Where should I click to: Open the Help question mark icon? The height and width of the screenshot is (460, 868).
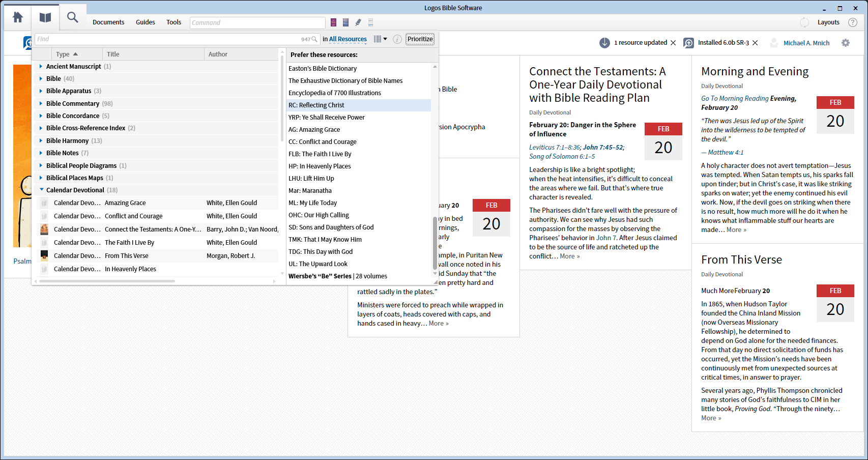(853, 22)
